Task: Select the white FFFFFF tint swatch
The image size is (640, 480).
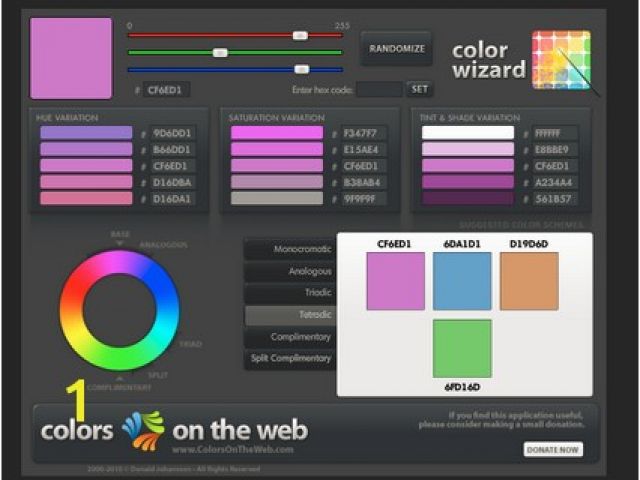Action: [x=468, y=133]
